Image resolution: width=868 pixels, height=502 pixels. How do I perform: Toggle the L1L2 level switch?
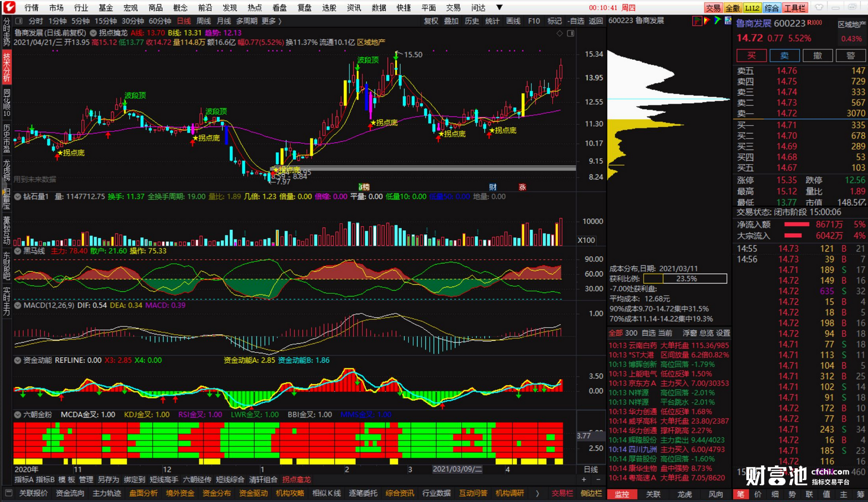point(752,8)
